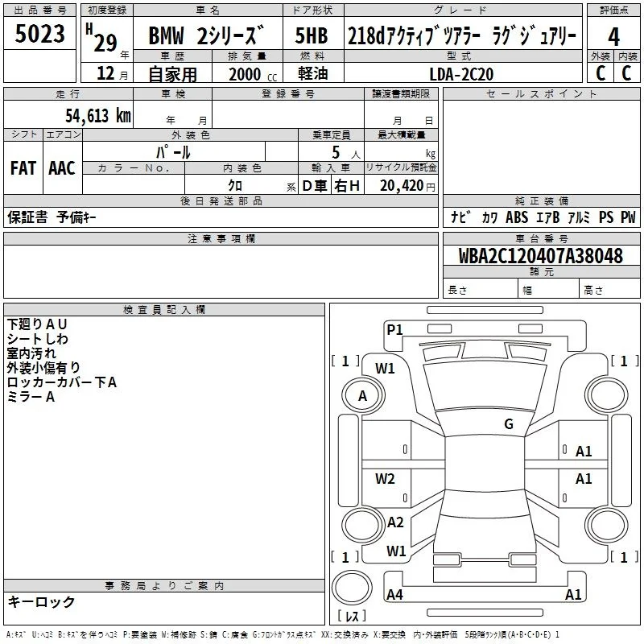Click mileage 54,613 km
The image size is (644, 644).
(x=98, y=116)
